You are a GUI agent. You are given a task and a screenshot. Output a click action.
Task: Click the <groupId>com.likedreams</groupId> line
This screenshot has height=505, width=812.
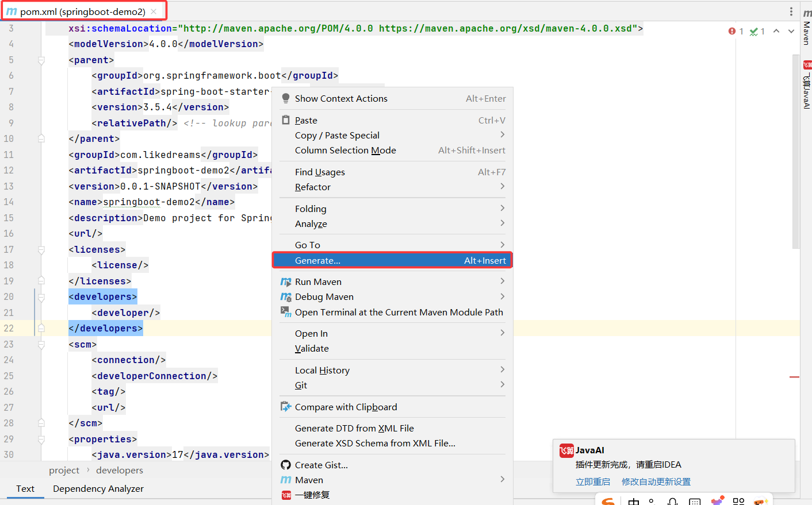coord(163,155)
